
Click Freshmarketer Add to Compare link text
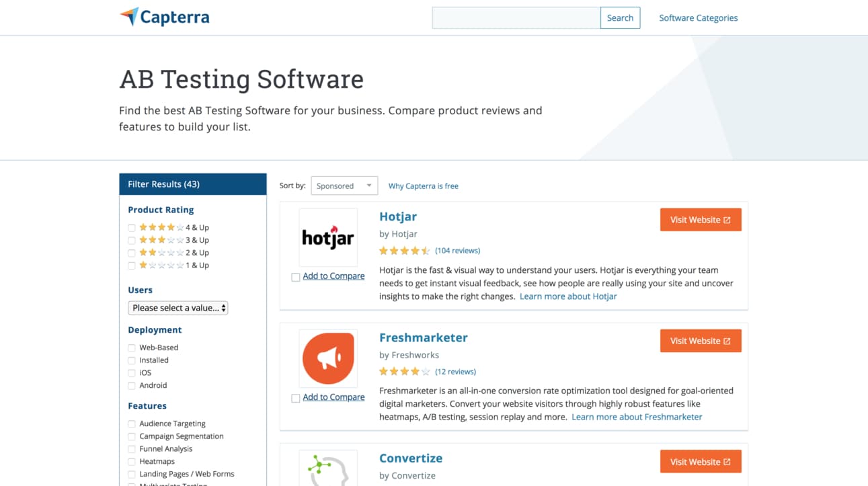click(x=333, y=397)
